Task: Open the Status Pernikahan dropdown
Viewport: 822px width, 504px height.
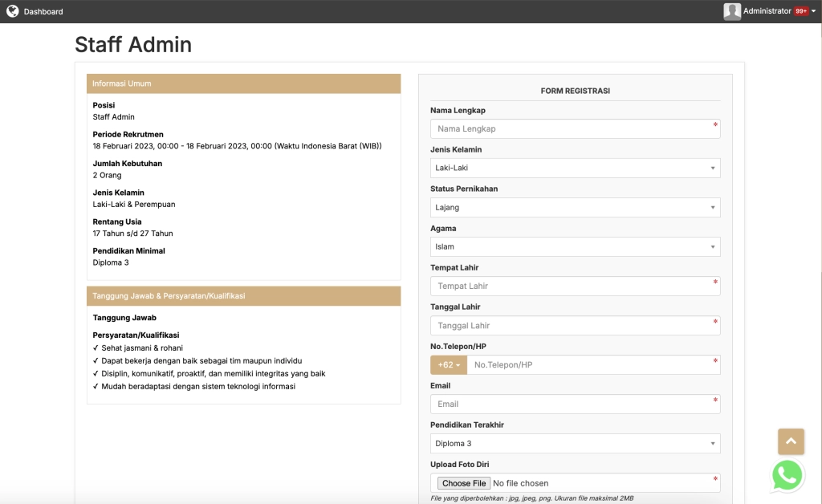Action: (x=575, y=207)
